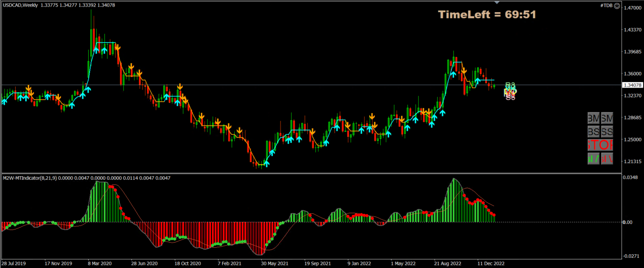This screenshot has height=268, width=644.
Task: Click the 1.36000 price scale label
Action: 633,73
